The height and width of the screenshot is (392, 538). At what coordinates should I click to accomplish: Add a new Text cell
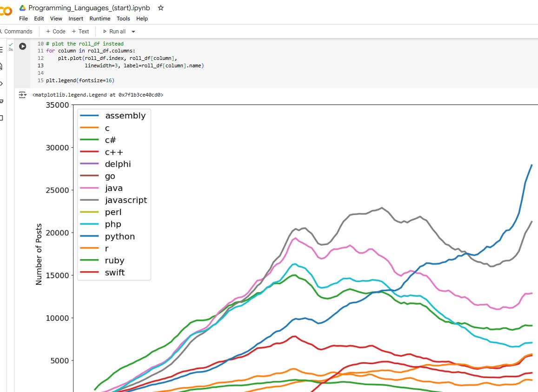[80, 32]
